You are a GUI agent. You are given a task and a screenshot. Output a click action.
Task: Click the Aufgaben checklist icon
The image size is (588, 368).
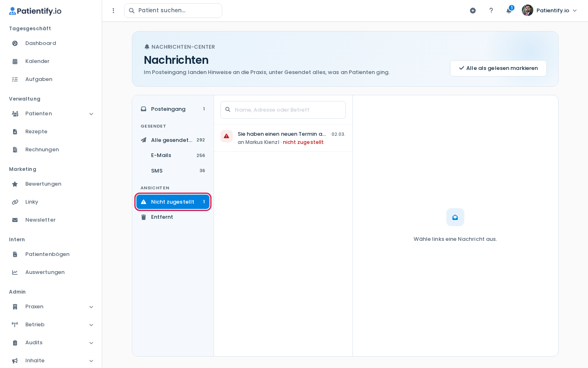[15, 79]
